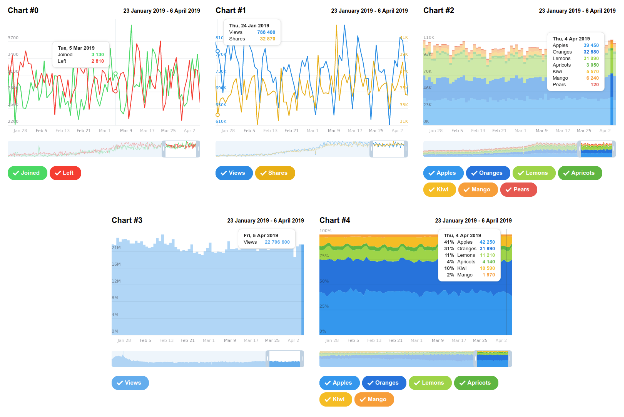
Task: Toggle Mango in Chart #2 legend
Action: pyautogui.click(x=478, y=189)
